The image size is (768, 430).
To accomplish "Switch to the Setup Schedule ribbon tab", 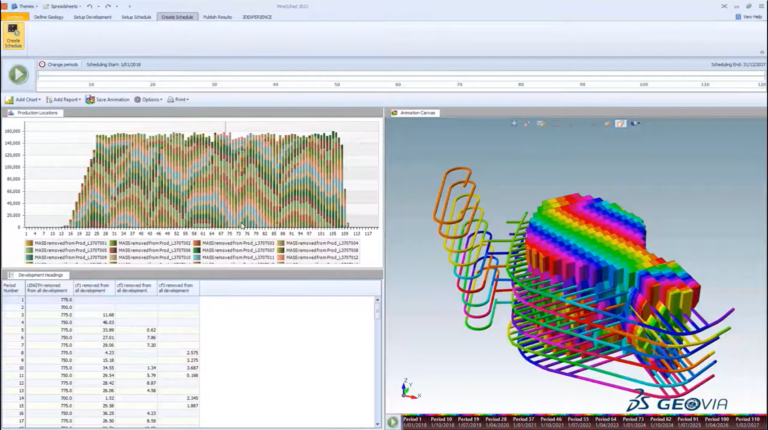I will pyautogui.click(x=136, y=17).
